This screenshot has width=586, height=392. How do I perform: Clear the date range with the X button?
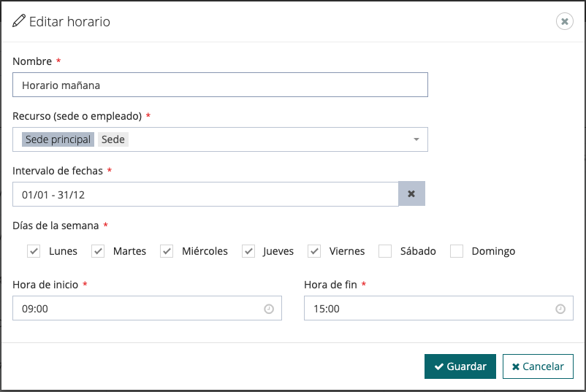411,194
